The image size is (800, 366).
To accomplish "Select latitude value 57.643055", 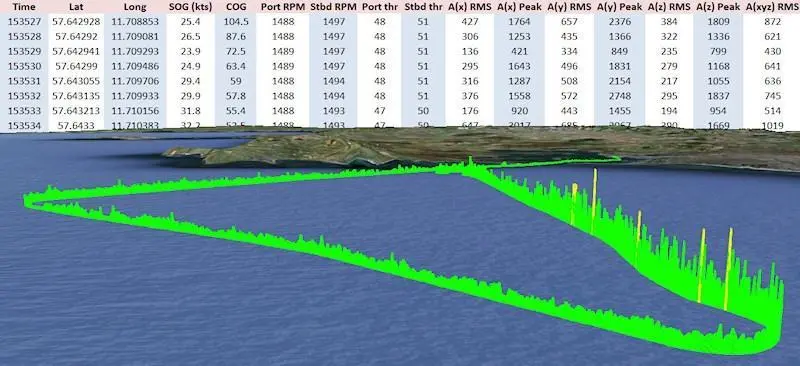I will click(x=76, y=81).
